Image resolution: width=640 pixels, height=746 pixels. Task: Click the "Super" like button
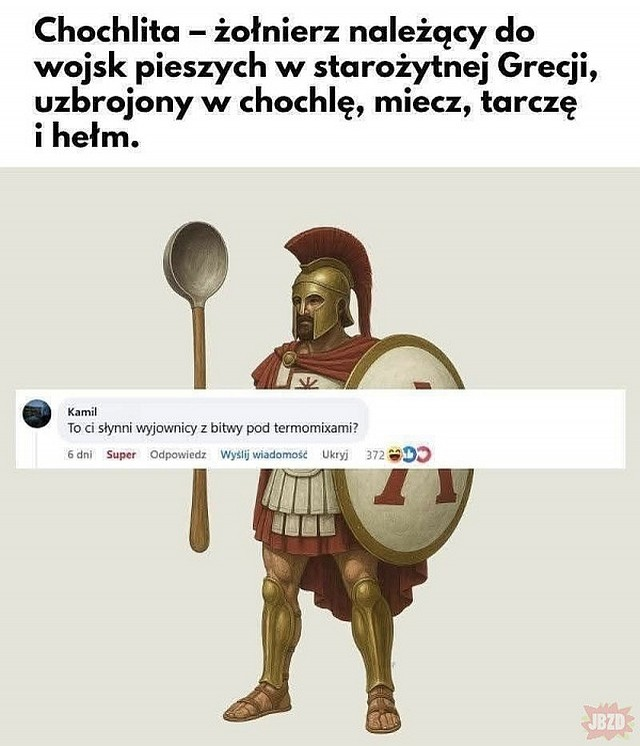121,455
